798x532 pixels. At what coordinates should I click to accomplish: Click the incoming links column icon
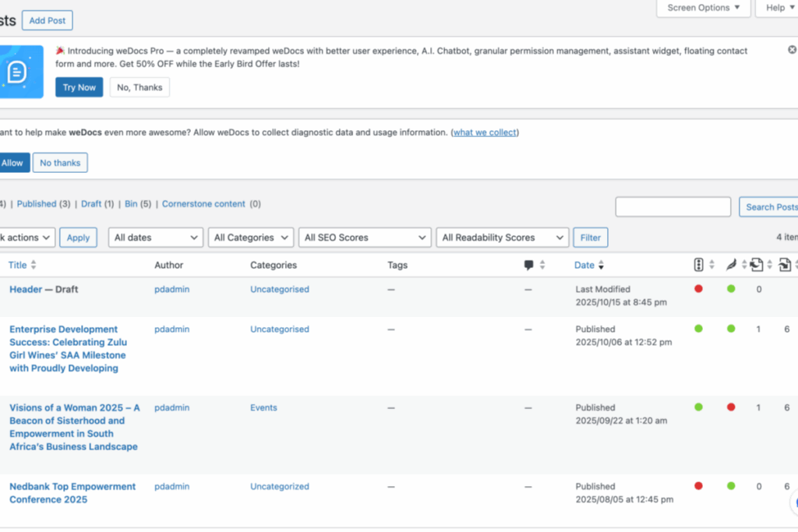tap(785, 265)
